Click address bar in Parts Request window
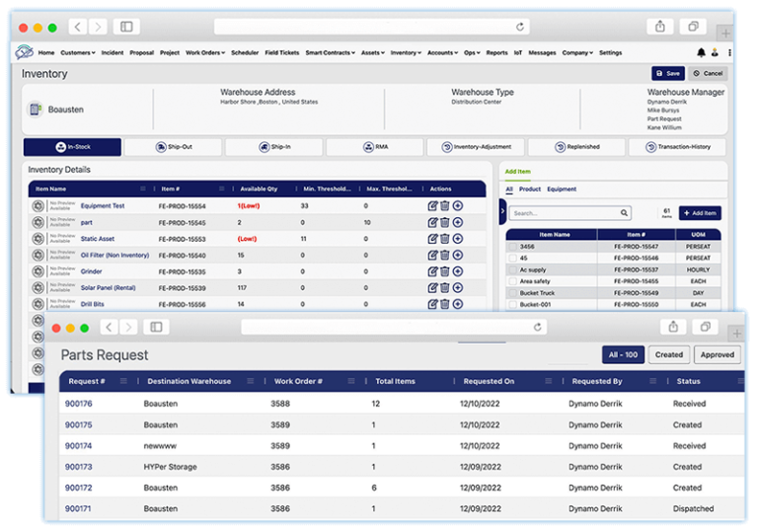758x532 pixels. (x=394, y=328)
